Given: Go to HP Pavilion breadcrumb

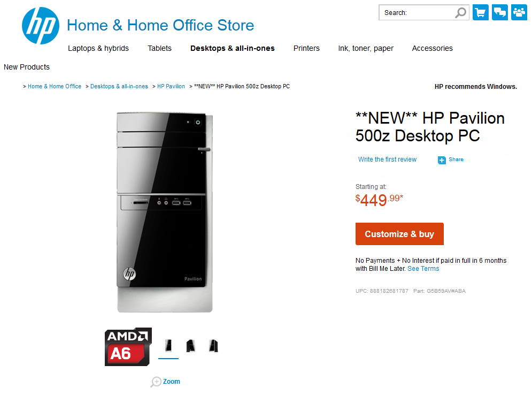Looking at the screenshot, I should click(x=171, y=86).
